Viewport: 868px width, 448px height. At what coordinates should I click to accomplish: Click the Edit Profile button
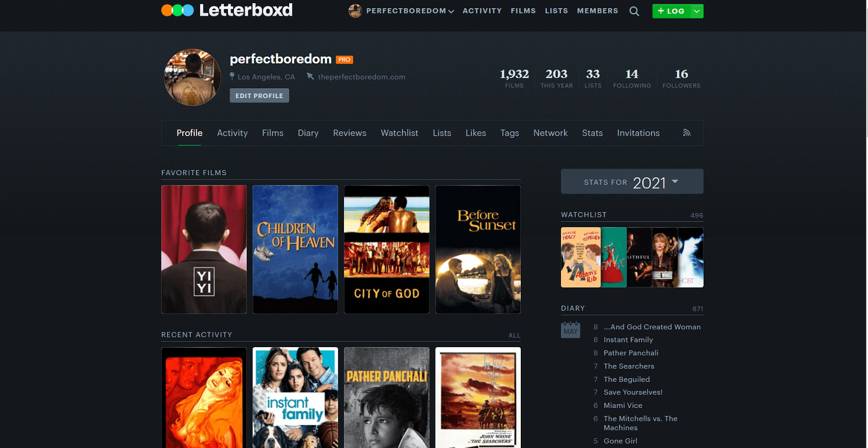259,95
